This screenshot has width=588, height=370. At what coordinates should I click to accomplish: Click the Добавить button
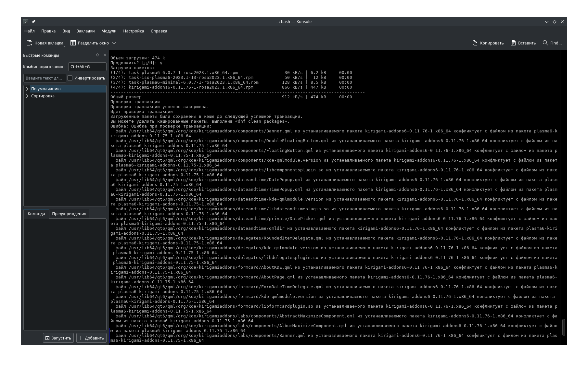point(91,338)
